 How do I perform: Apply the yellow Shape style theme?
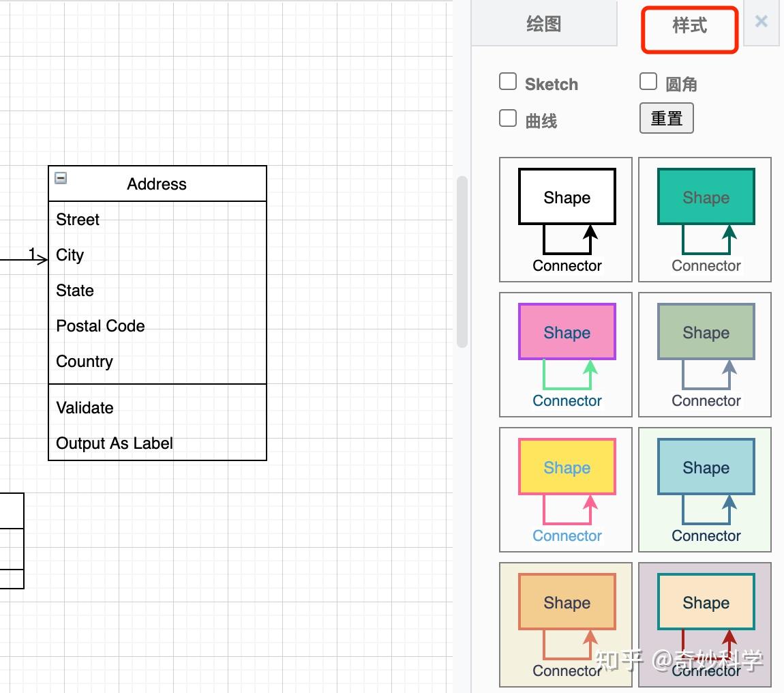point(565,488)
